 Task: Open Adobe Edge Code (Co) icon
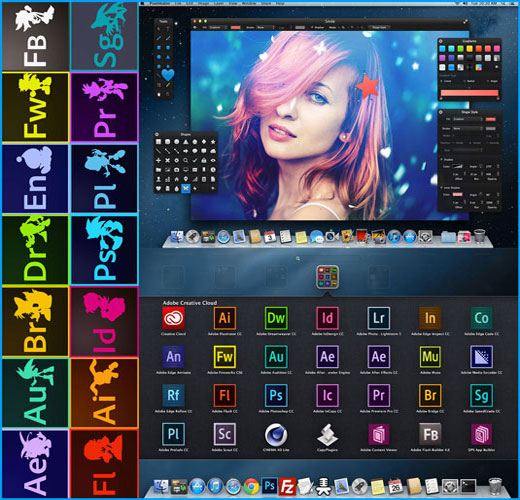point(481,318)
